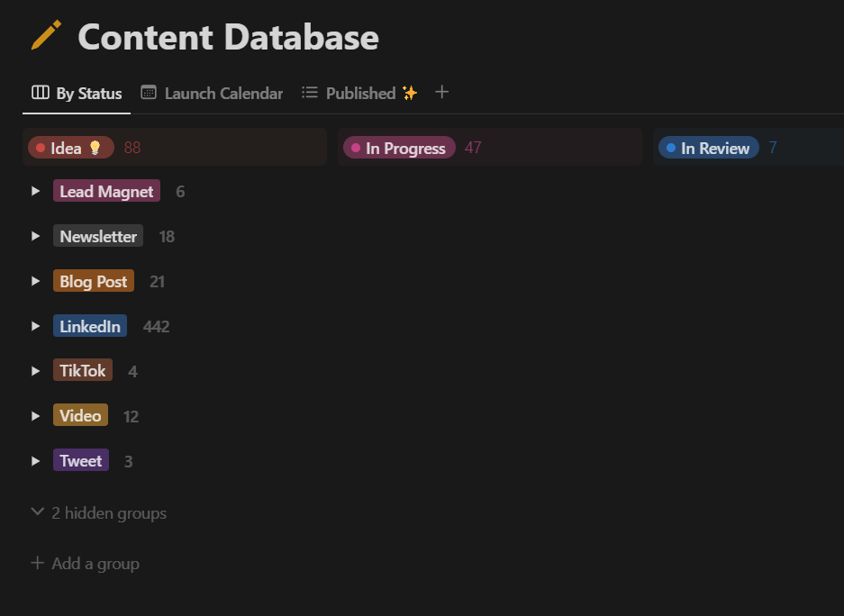Click the Newsletter count 18

click(x=167, y=237)
